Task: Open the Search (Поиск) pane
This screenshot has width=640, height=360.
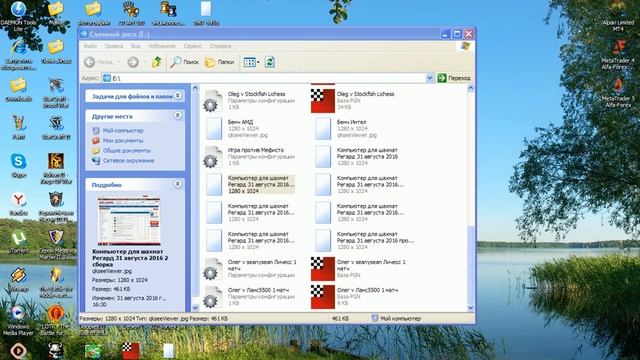Action: tap(184, 62)
